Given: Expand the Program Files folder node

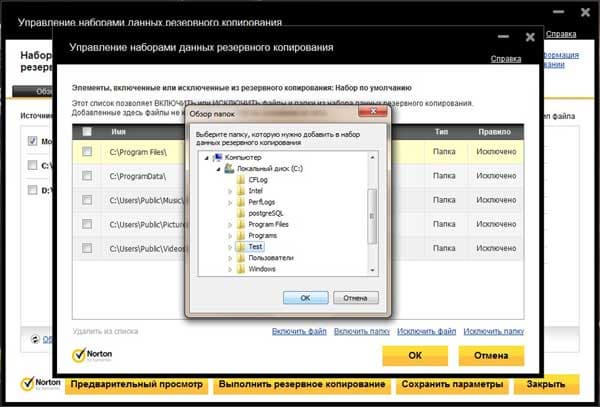Looking at the screenshot, I should coord(230,225).
